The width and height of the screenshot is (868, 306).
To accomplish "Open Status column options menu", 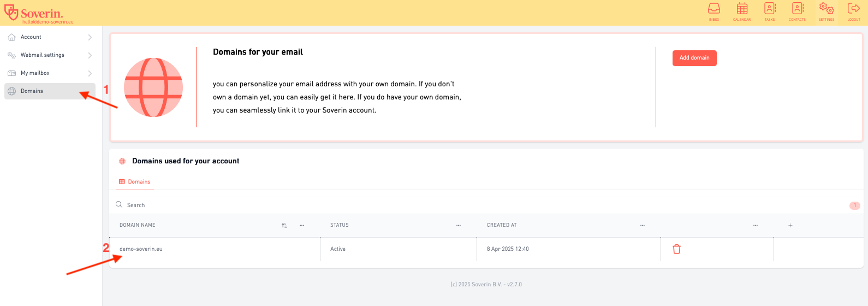I will (459, 225).
